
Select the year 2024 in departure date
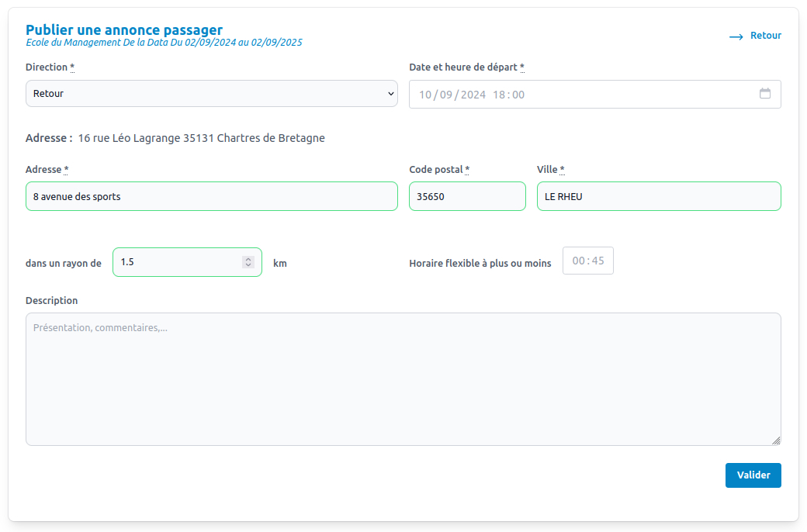coord(473,95)
